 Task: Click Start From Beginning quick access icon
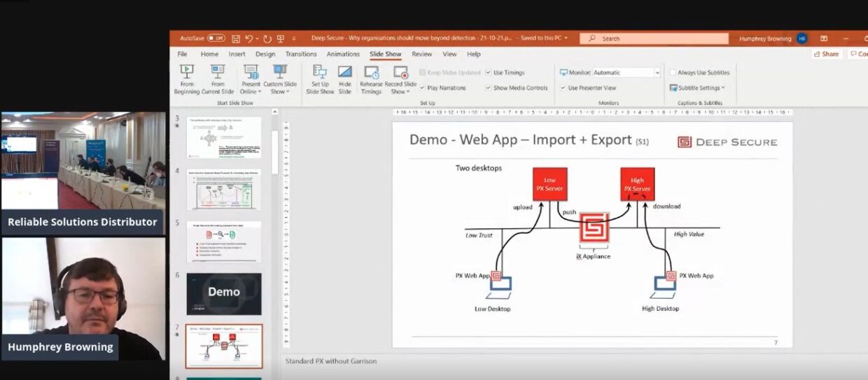click(281, 38)
